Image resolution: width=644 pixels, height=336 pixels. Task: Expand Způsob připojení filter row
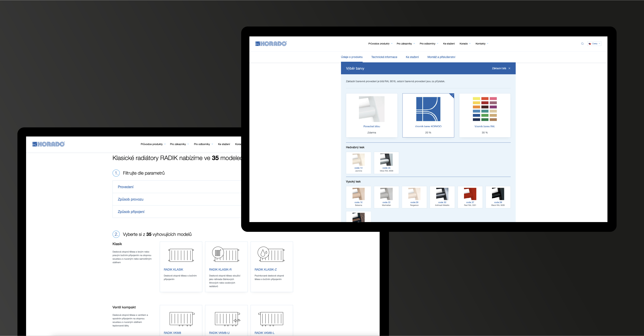click(131, 212)
